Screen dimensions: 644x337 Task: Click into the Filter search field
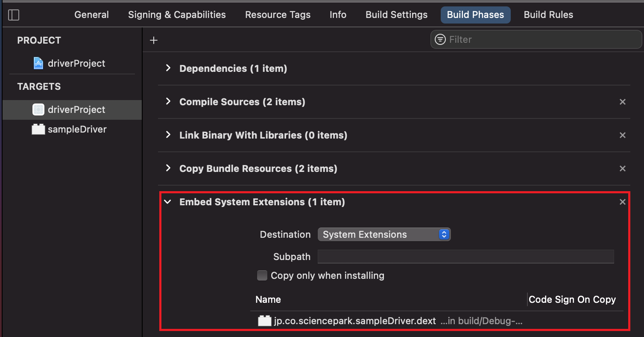(x=536, y=39)
